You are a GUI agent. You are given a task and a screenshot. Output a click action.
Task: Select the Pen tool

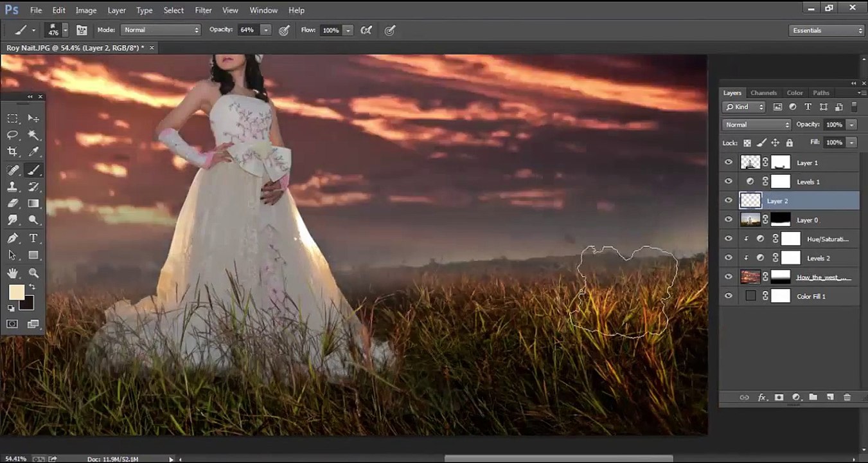[x=12, y=238]
